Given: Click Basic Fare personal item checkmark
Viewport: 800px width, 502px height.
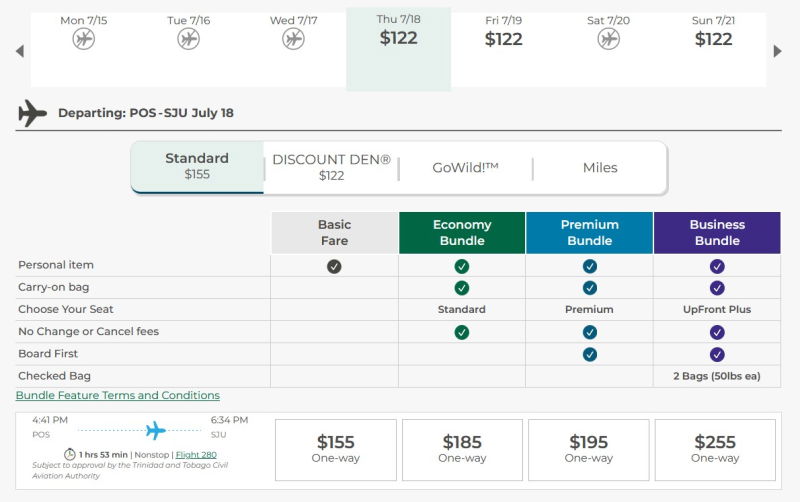Looking at the screenshot, I should coord(334,266).
